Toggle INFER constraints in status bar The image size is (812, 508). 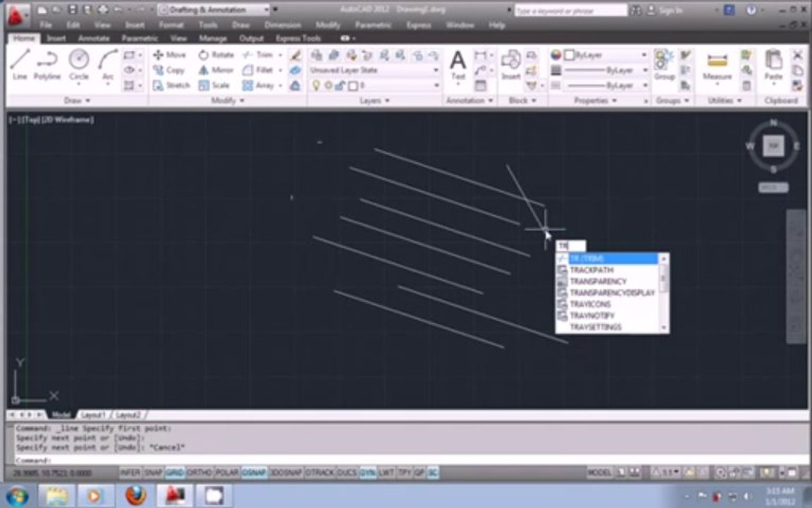130,473
